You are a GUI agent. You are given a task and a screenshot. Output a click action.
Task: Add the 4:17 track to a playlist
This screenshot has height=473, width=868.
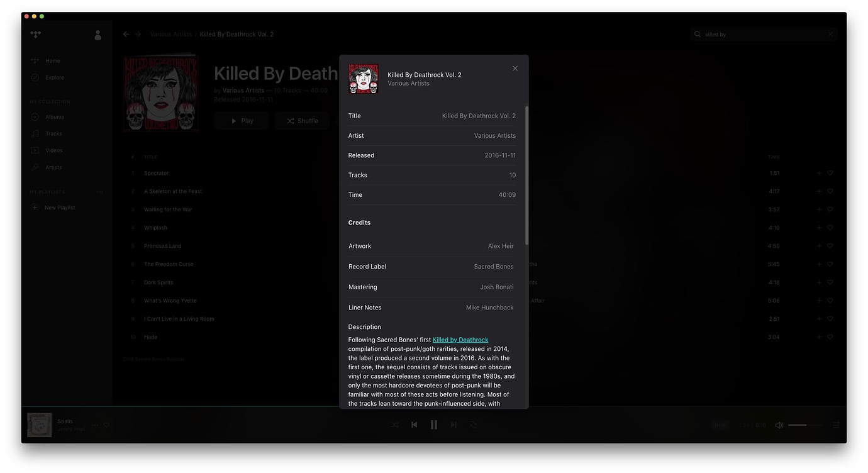pos(819,191)
